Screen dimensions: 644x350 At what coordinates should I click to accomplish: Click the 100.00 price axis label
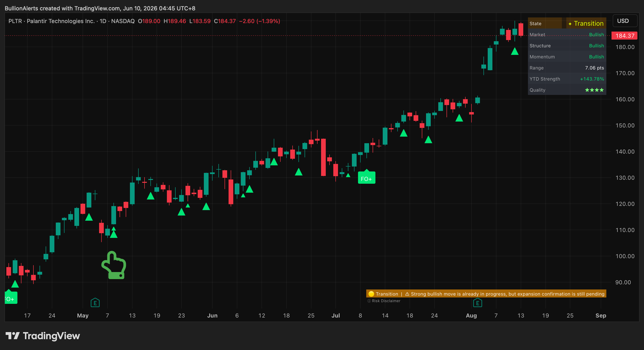[x=624, y=256]
